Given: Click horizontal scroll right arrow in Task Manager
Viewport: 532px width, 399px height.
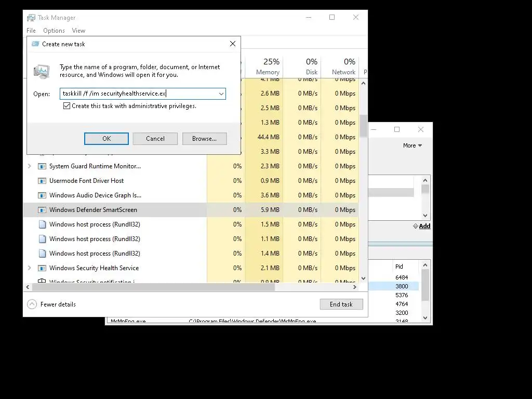Looking at the screenshot, I should click(355, 287).
